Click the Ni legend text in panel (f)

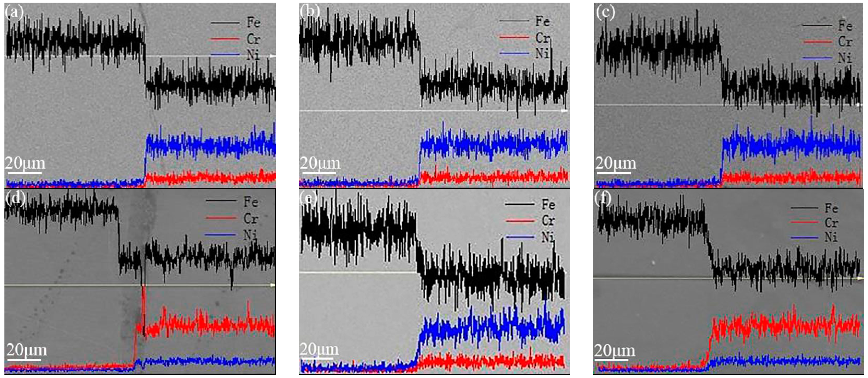pyautogui.click(x=831, y=237)
